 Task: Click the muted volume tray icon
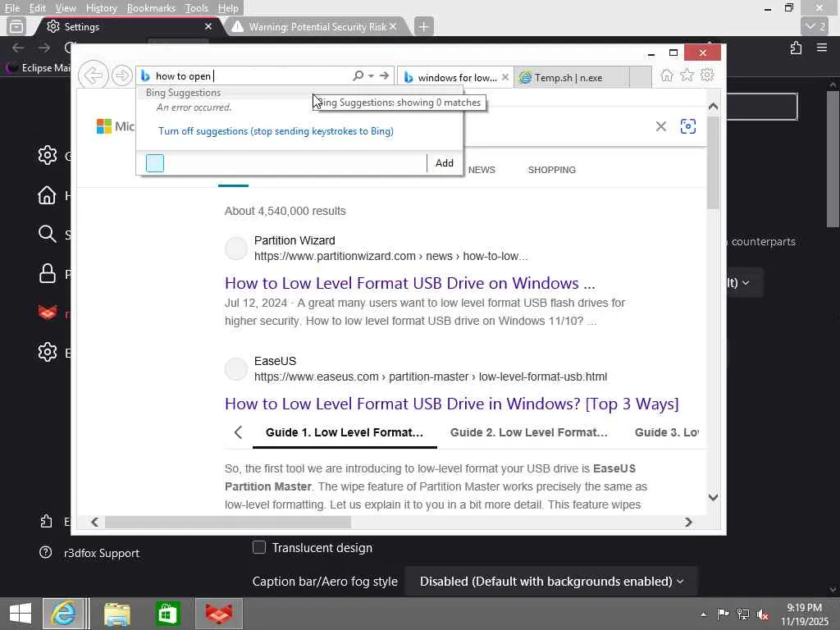[763, 614]
